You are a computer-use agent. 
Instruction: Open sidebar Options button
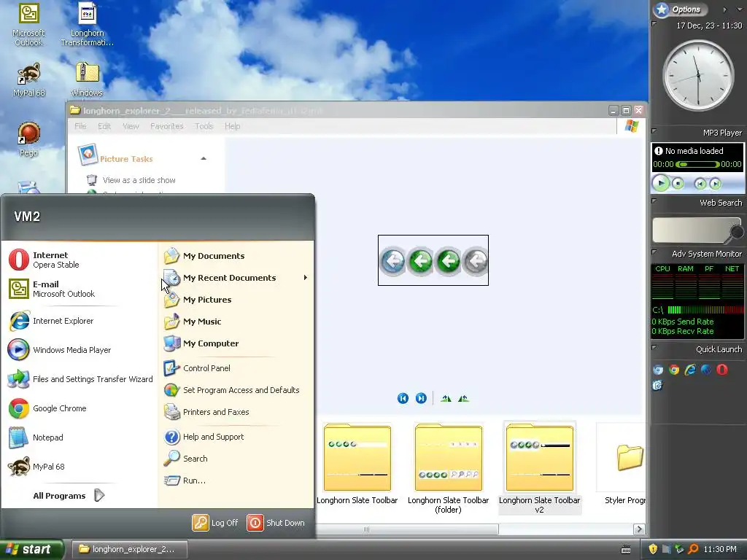(680, 9)
